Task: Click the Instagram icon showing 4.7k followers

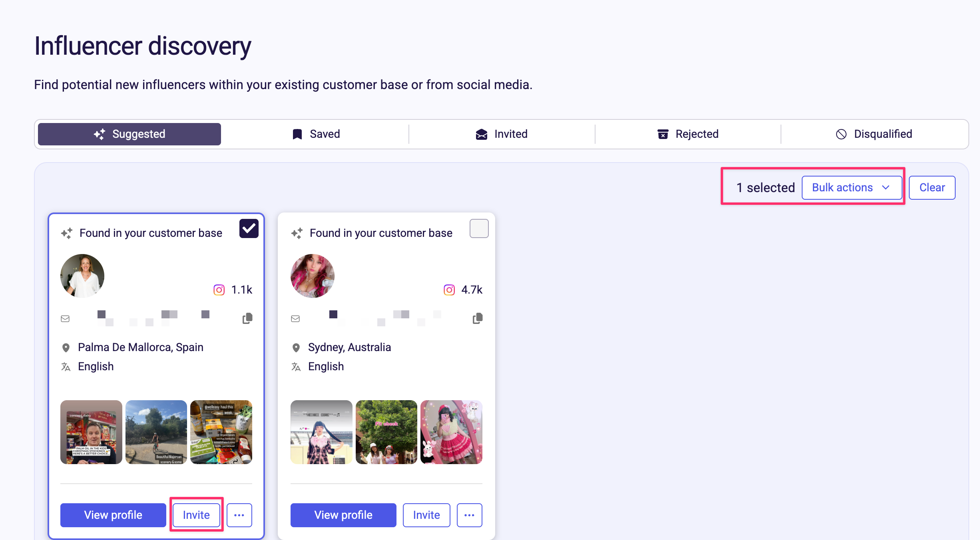Action: pyautogui.click(x=448, y=290)
